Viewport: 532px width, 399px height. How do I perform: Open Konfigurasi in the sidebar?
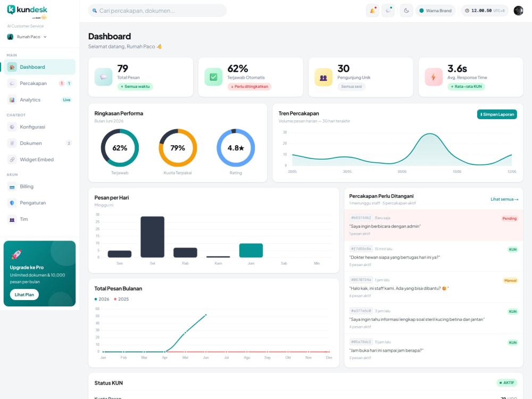click(x=40, y=127)
